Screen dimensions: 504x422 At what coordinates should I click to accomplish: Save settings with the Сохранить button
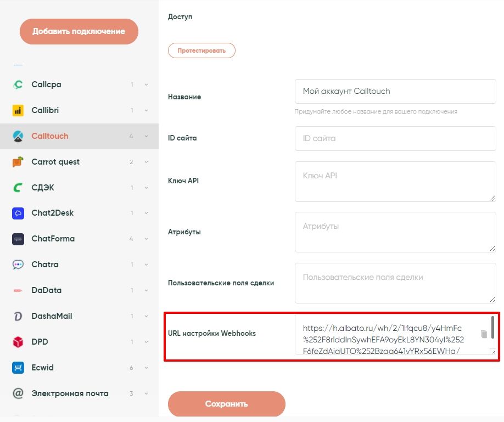point(226,404)
